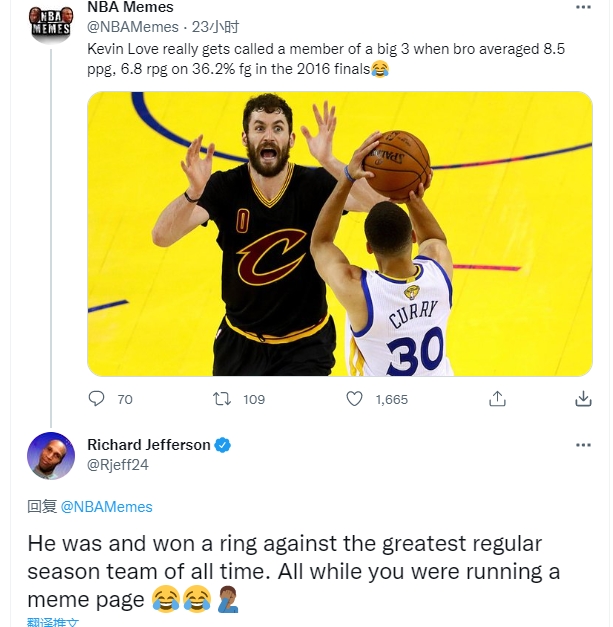Screen dimensions: 613x627
Task: Click Richard Jefferson's reply text
Action: tap(290, 572)
